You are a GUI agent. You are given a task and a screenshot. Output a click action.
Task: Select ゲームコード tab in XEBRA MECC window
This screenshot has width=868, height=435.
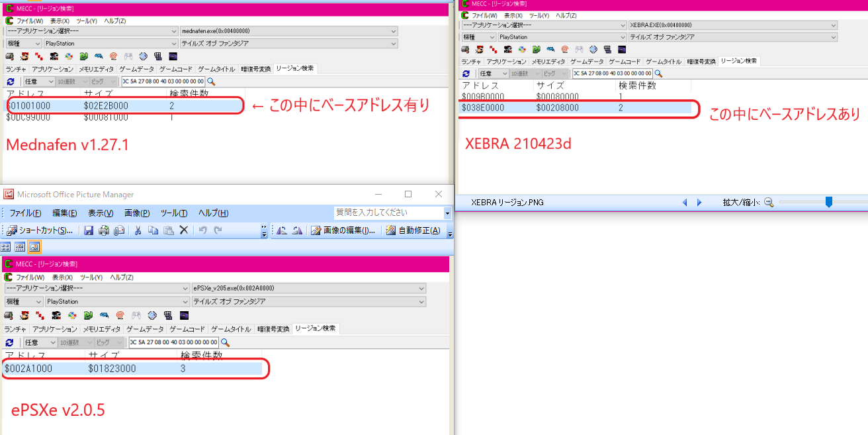[625, 61]
